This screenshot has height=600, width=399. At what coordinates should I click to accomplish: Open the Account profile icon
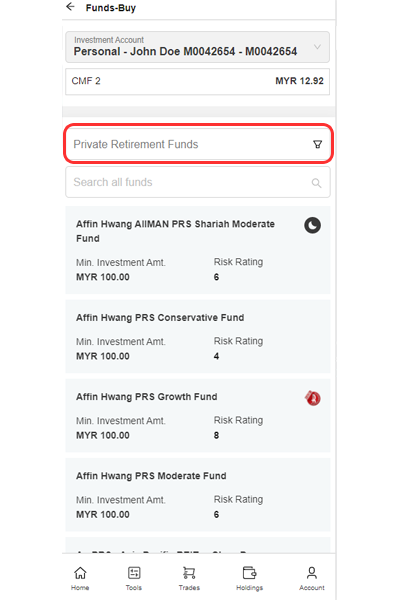coord(312,573)
